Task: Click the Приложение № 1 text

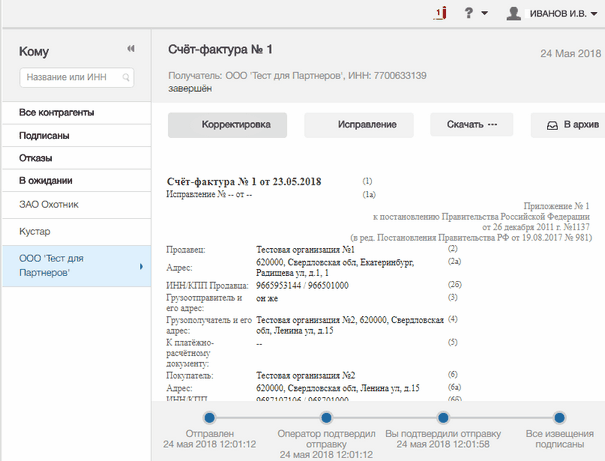Action: click(x=556, y=206)
